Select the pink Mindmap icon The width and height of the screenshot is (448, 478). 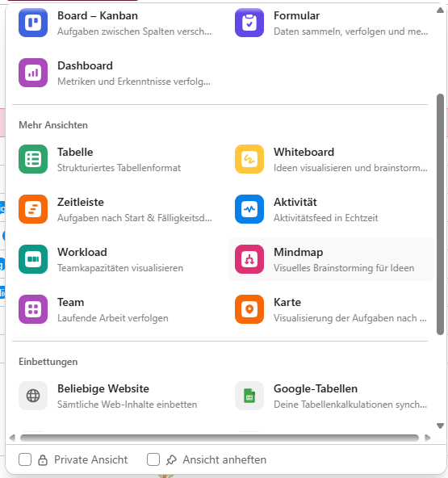click(249, 259)
